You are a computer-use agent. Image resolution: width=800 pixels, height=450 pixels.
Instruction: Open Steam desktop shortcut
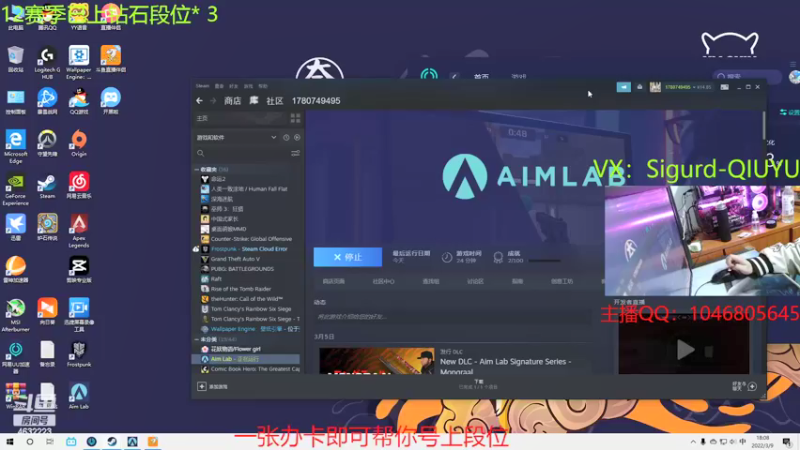[47, 186]
